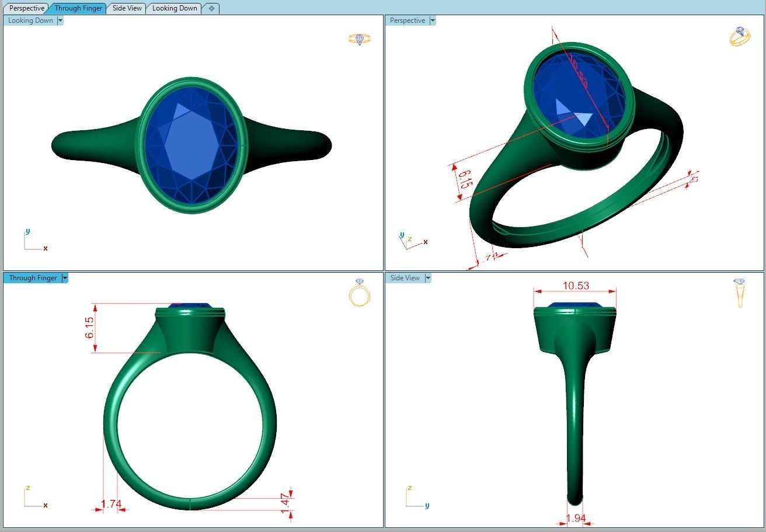Viewport: 766px width, 532px height.
Task: Click the xyz axis indicator in Perspective viewport
Action: (413, 241)
